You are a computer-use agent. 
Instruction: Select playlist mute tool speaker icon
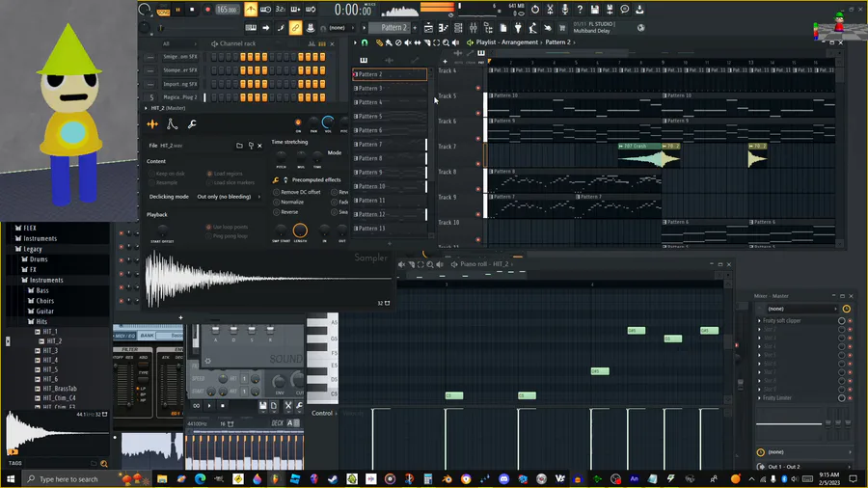coord(408,42)
